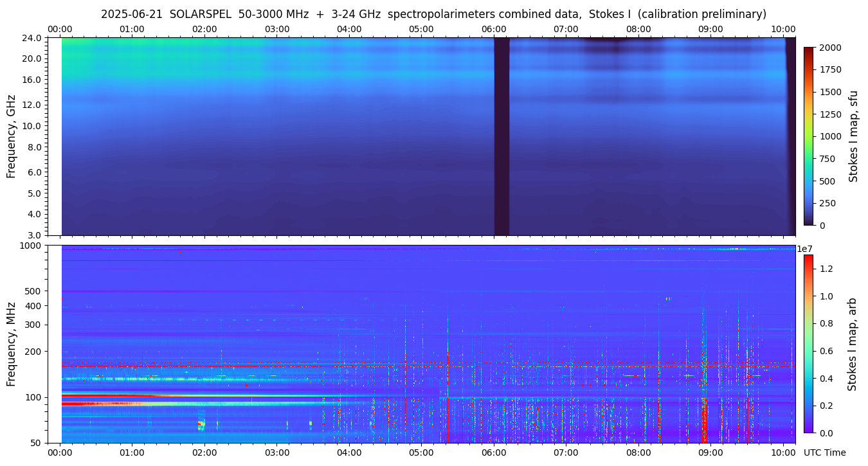Click the dark data gap in upper spectrogram
The image size is (868, 466).
pyautogui.click(x=502, y=136)
